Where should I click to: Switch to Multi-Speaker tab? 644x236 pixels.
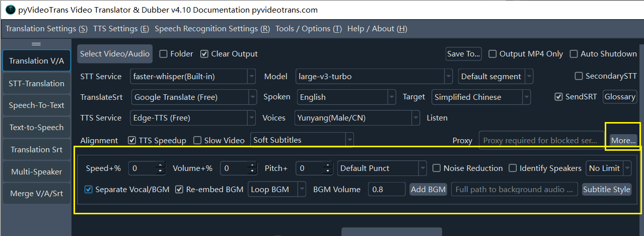36,171
